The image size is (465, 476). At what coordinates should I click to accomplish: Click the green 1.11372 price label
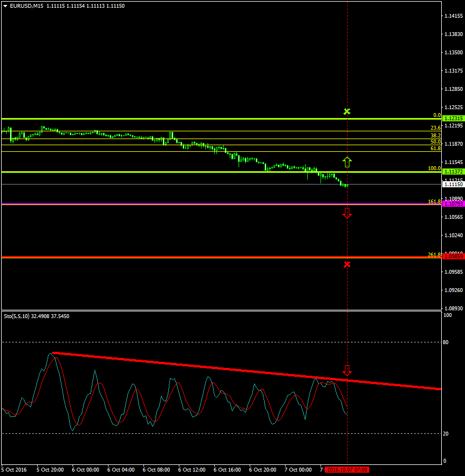[x=453, y=172]
